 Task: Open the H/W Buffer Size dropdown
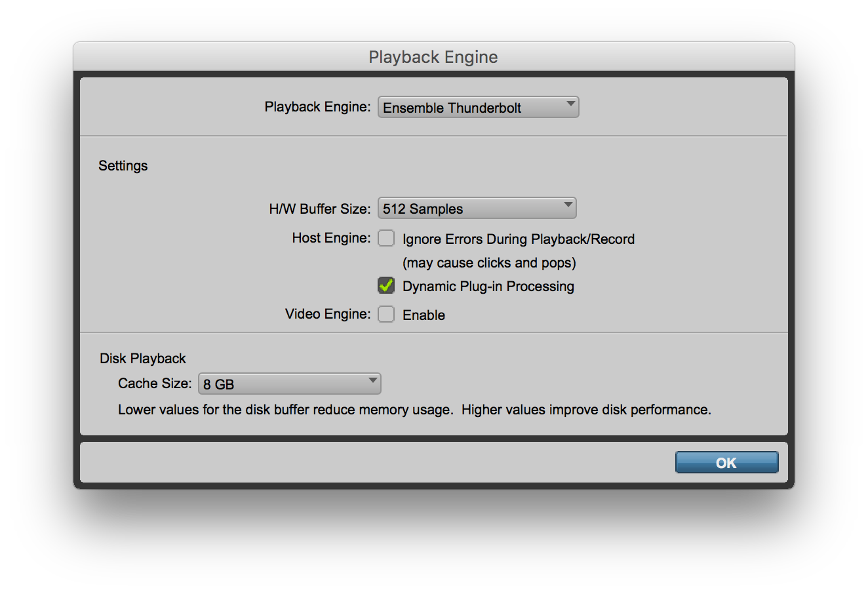pos(477,208)
